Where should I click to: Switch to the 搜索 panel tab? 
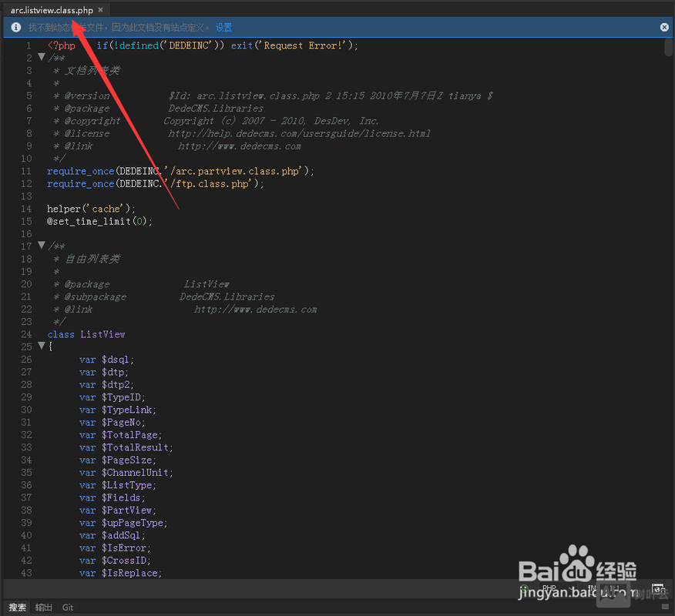tap(17, 608)
